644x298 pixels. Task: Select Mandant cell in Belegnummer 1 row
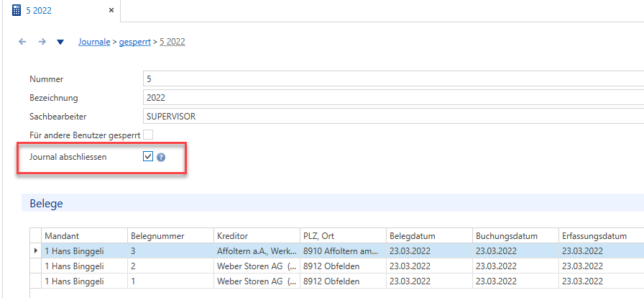coord(84,281)
